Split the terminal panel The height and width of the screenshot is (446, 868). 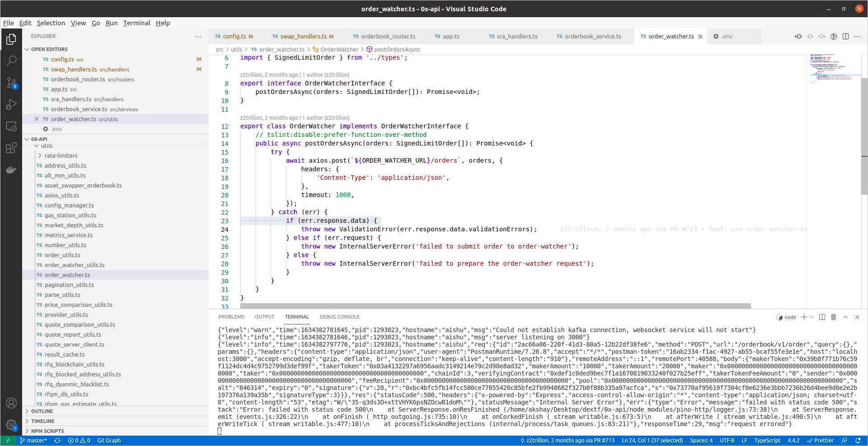tap(822, 317)
